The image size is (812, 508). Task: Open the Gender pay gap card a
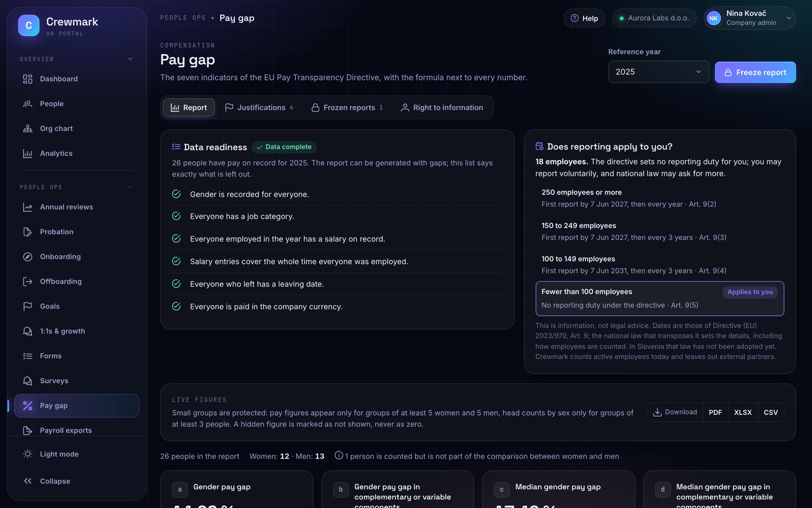click(x=237, y=489)
